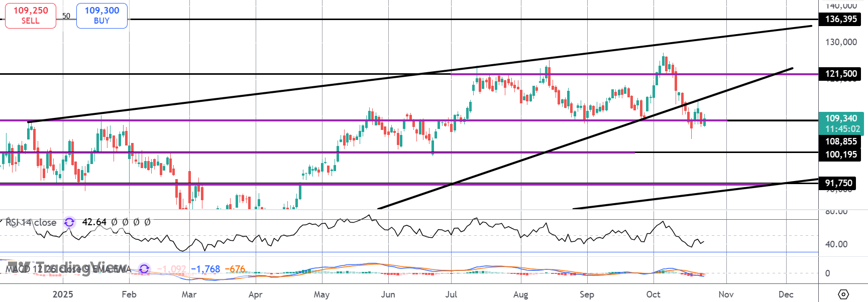The height and width of the screenshot is (302, 868).
Task: Select the RSI 14 close indicator title
Action: (31, 222)
